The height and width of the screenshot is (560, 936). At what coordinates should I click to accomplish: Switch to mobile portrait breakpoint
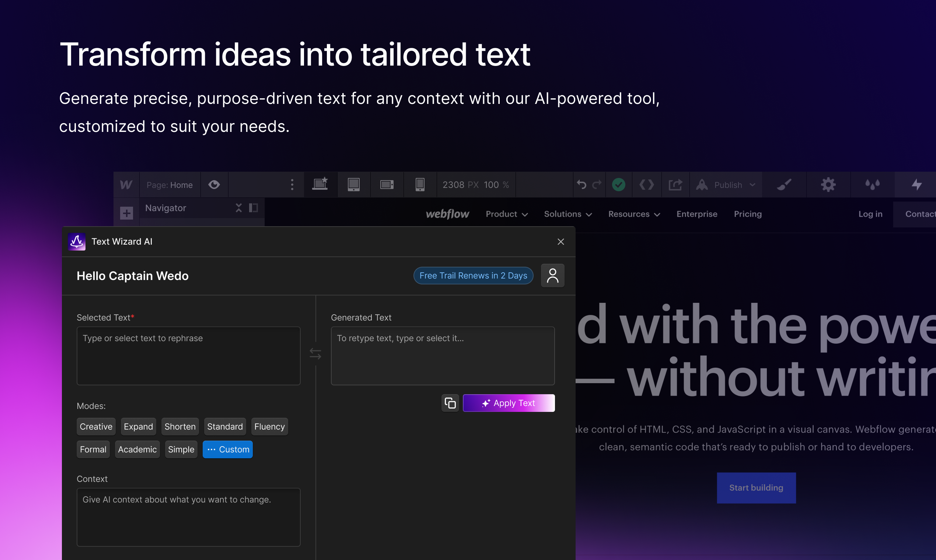tap(420, 185)
